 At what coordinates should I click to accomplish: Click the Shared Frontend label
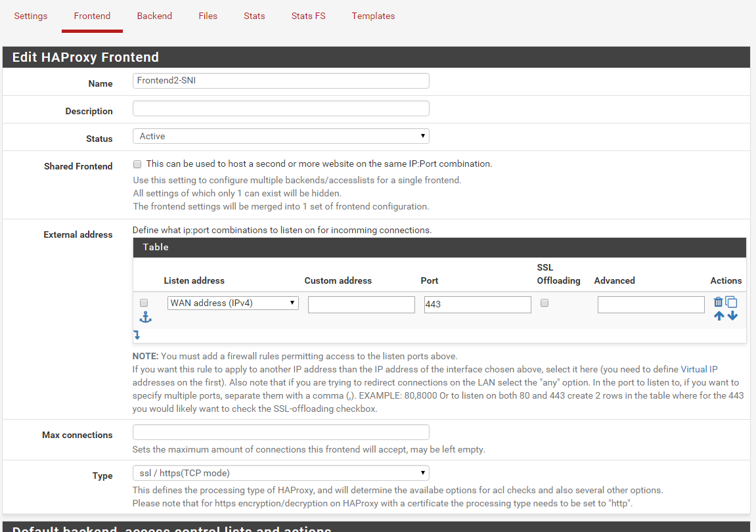pos(78,166)
